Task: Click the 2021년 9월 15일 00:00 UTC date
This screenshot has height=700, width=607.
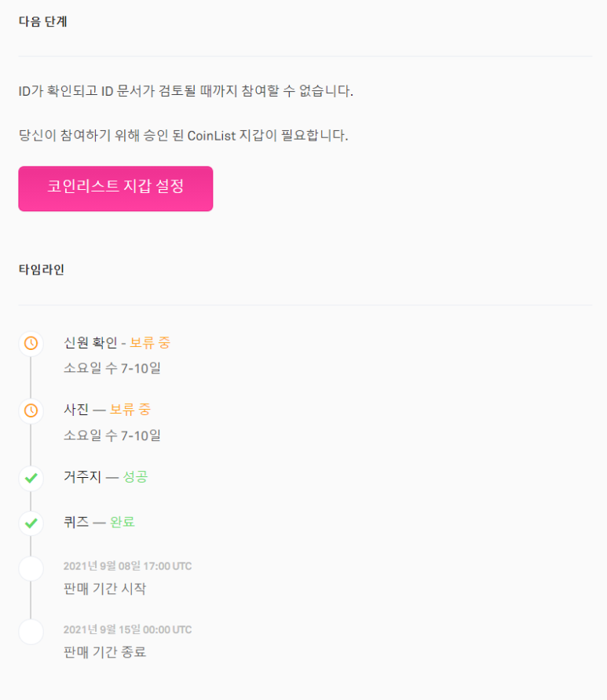Action: pos(127,629)
